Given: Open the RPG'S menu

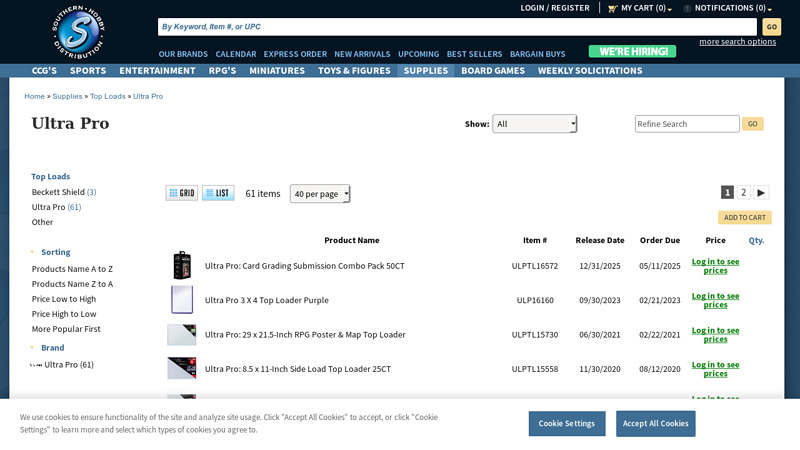Looking at the screenshot, I should (222, 70).
